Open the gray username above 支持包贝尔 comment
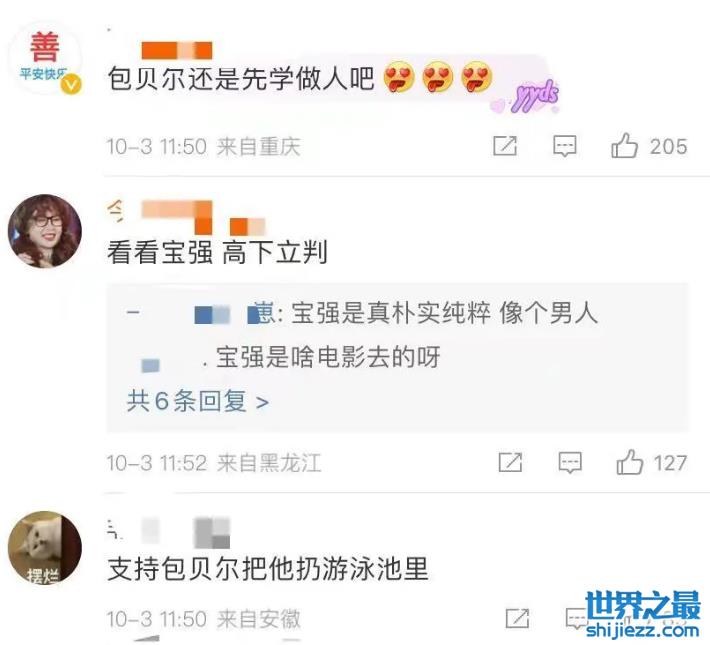The height and width of the screenshot is (645, 710). tap(168, 532)
